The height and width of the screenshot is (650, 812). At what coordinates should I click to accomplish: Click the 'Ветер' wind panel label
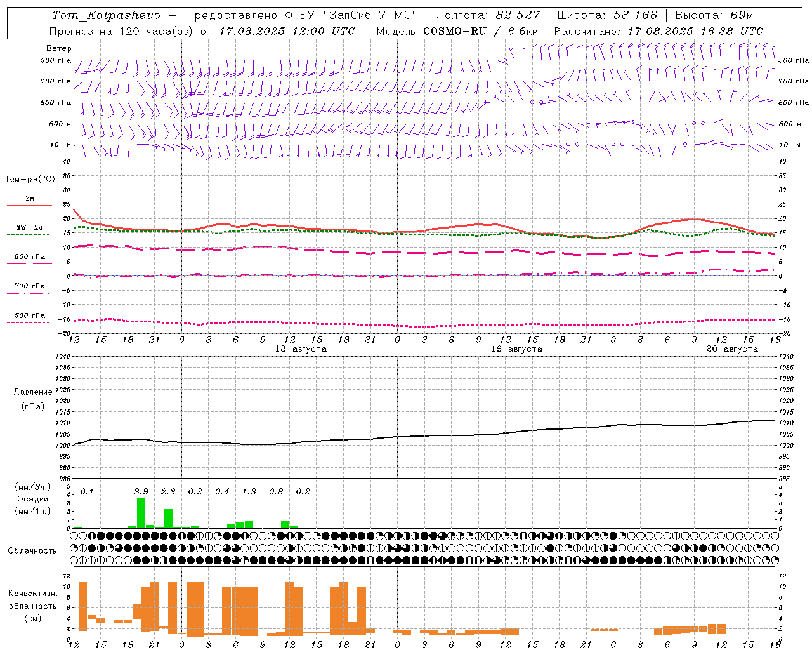coord(58,48)
